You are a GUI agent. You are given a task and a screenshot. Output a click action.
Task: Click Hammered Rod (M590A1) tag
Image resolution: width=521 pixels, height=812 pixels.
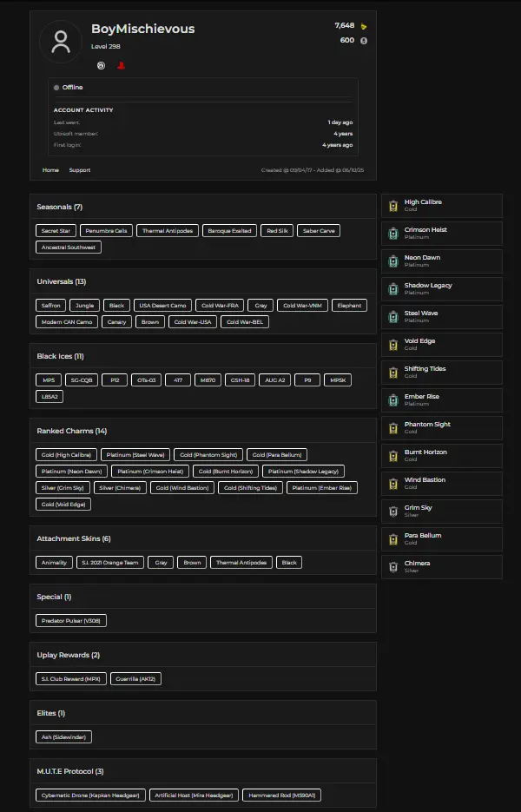point(281,795)
